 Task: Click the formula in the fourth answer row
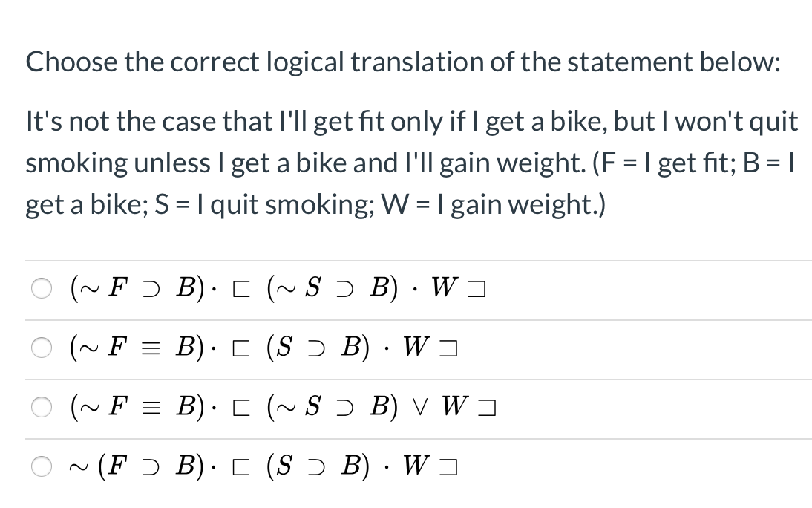click(263, 466)
